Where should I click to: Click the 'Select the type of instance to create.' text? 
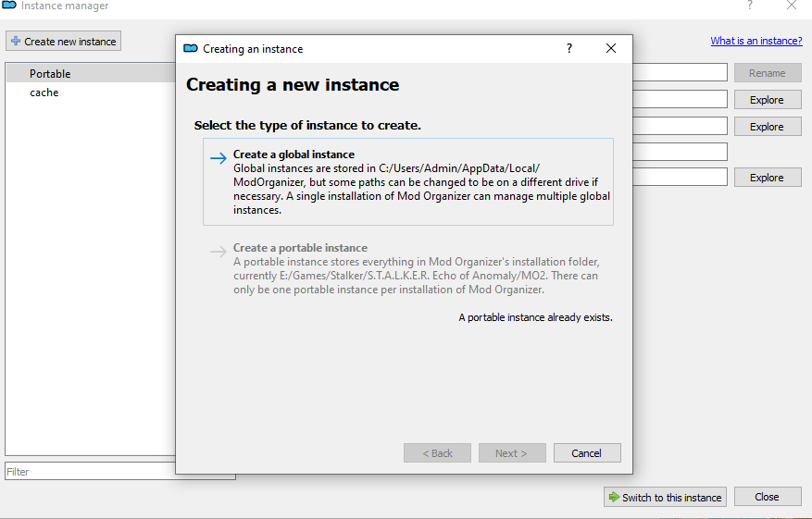click(x=307, y=126)
